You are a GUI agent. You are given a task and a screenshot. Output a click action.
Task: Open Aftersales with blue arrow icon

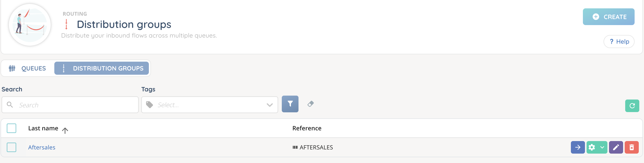[x=578, y=147]
